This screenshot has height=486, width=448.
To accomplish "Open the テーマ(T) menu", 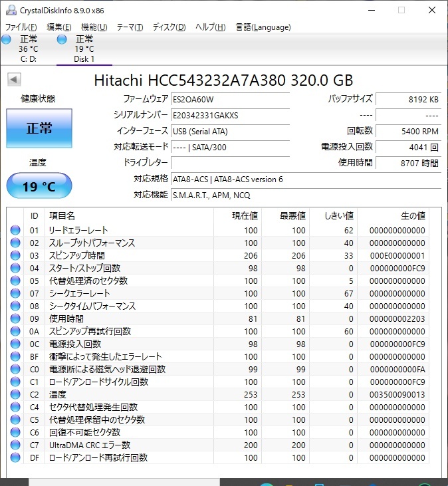I will 130,27.
